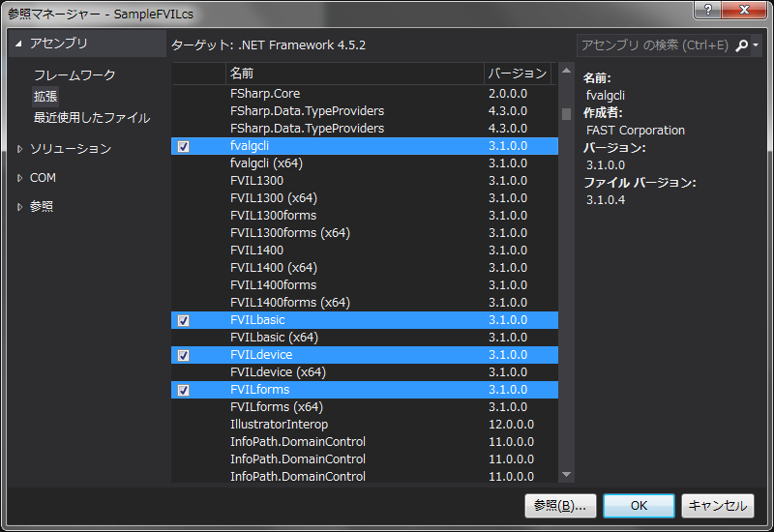Viewport: 774px width, 532px height.
Task: Click scrollbar down arrow of assembly list
Action: point(566,474)
